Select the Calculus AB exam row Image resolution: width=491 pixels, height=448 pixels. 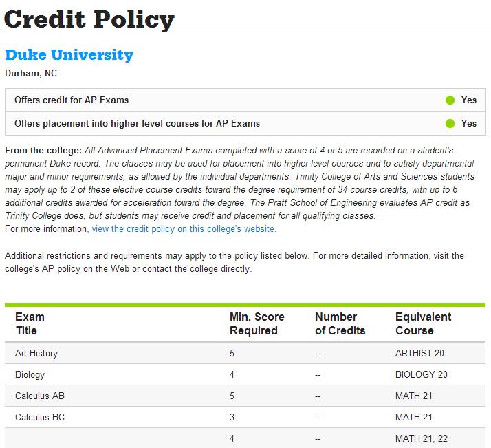pos(40,396)
